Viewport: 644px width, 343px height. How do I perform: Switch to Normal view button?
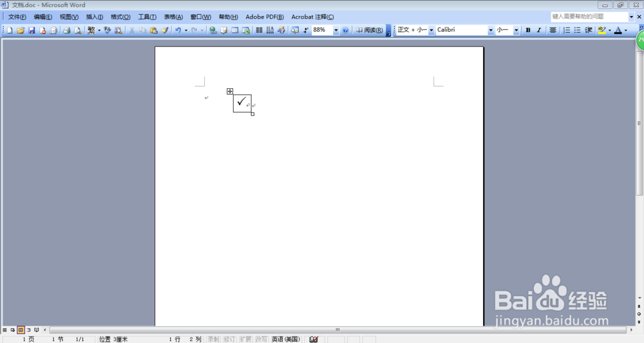pos(5,330)
